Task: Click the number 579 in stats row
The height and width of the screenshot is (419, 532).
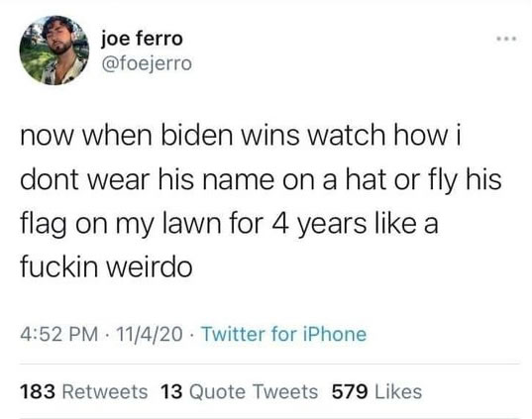Action: [x=350, y=392]
